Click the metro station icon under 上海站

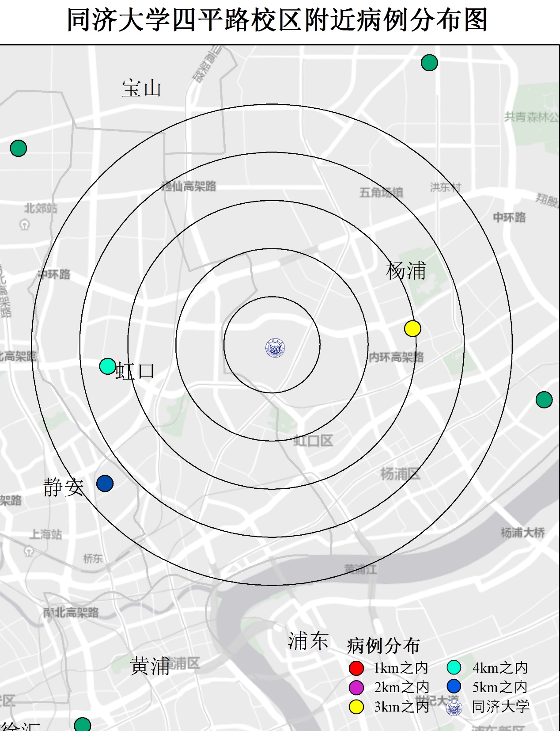click(x=29, y=551)
